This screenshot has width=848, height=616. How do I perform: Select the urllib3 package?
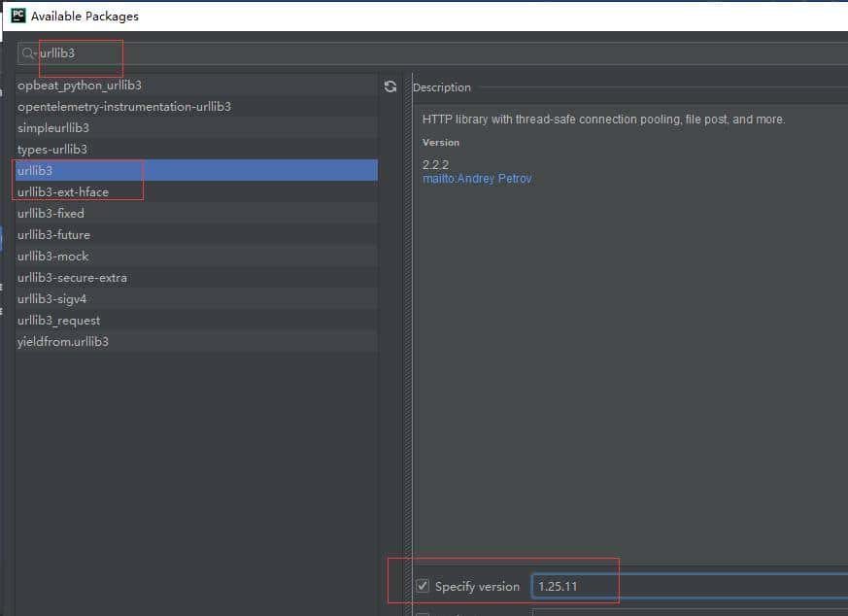35,170
